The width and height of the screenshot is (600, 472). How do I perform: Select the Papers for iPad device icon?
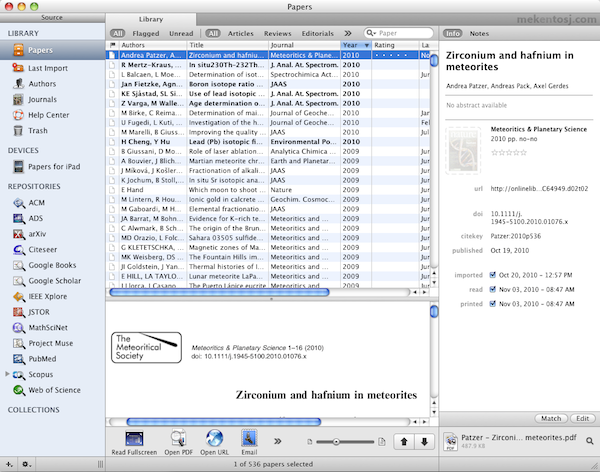coord(18,167)
